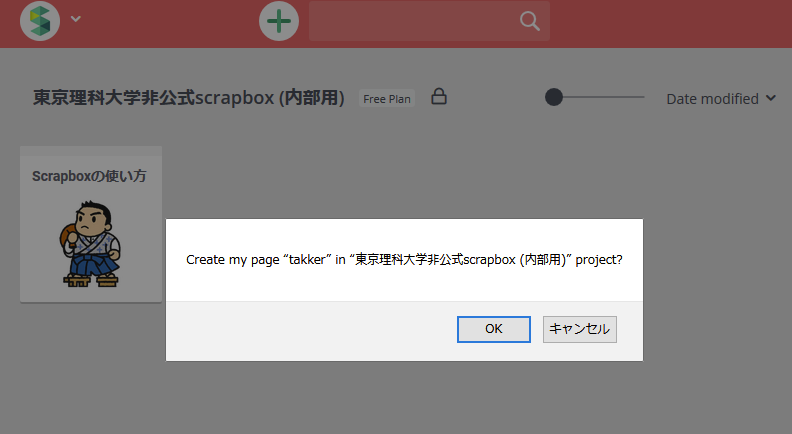Click the private project lock icon
Viewport: 792px width, 434px height.
(438, 96)
